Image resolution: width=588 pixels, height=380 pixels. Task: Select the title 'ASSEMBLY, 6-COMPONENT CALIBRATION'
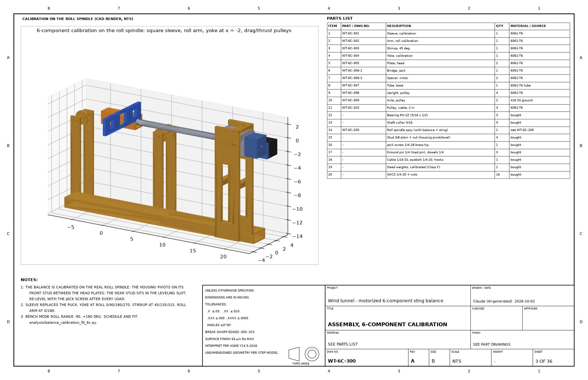[x=387, y=324]
